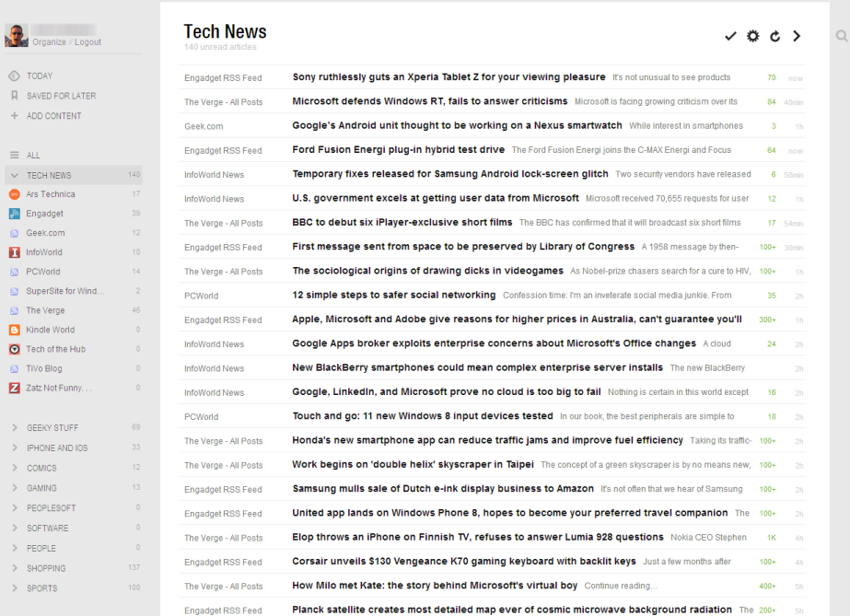Screen dimensions: 850x616
Task: Click Tech News unread count 140 in sidebar
Action: [134, 174]
